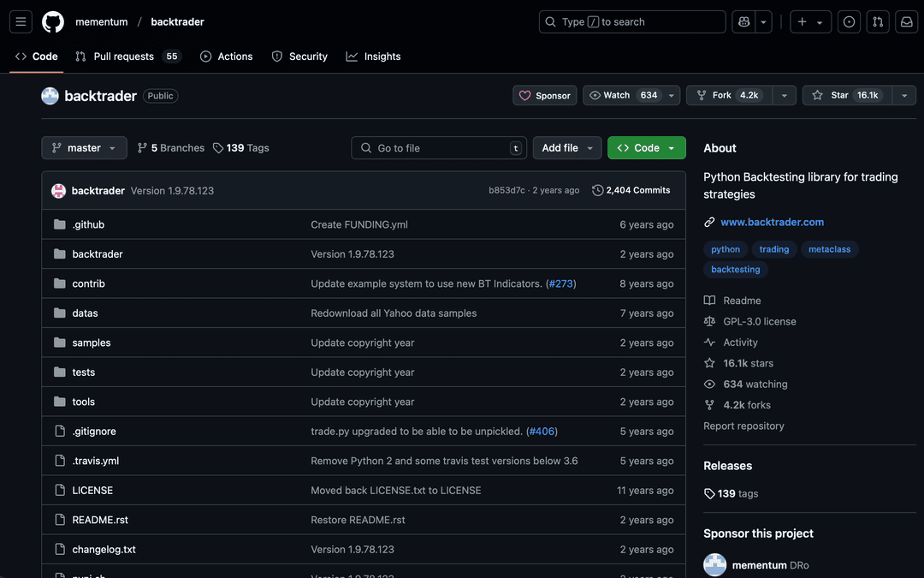924x578 pixels.
Task: Focus the Type / to search field
Action: click(x=632, y=21)
